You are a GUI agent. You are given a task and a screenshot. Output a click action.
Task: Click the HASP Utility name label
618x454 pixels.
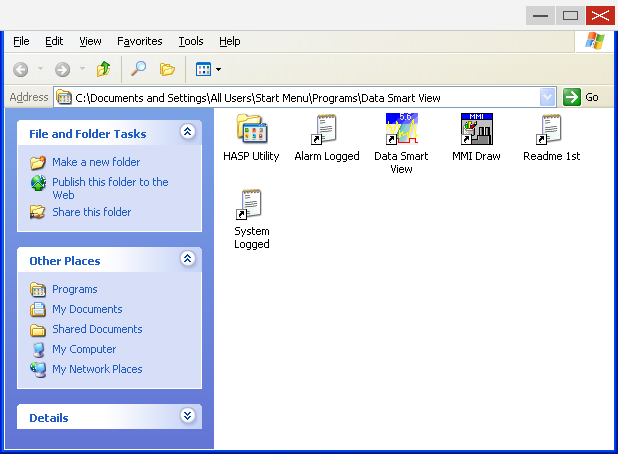pos(251,156)
